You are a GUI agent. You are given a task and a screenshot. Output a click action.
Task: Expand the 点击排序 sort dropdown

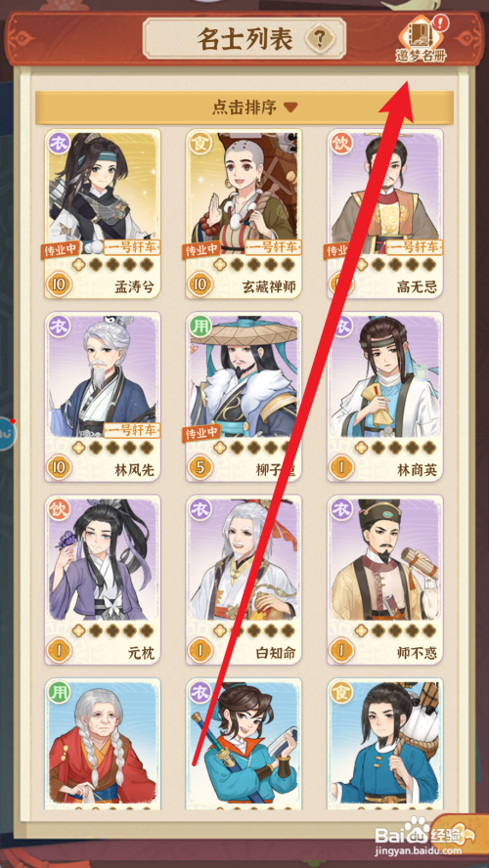point(244,108)
